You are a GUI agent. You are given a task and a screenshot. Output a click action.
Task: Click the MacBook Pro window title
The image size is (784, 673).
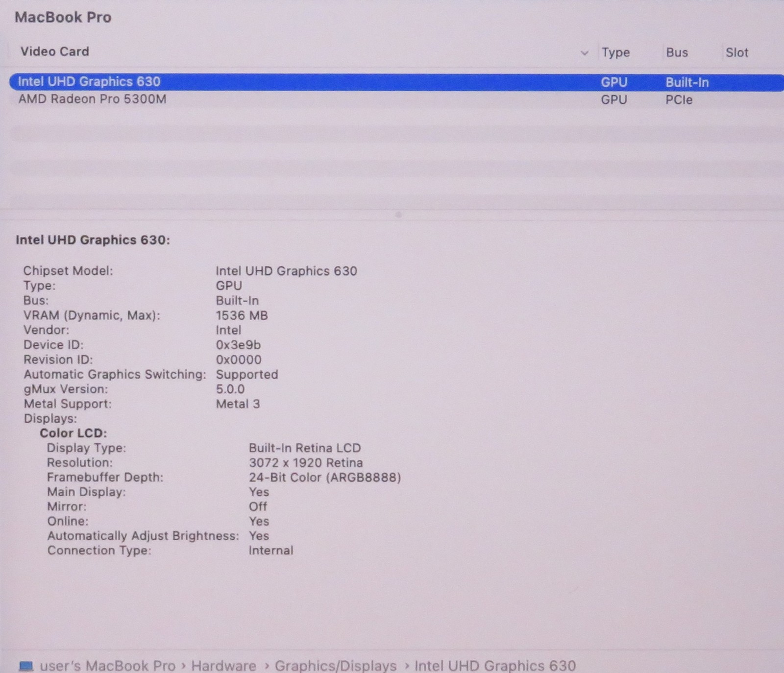(x=63, y=17)
